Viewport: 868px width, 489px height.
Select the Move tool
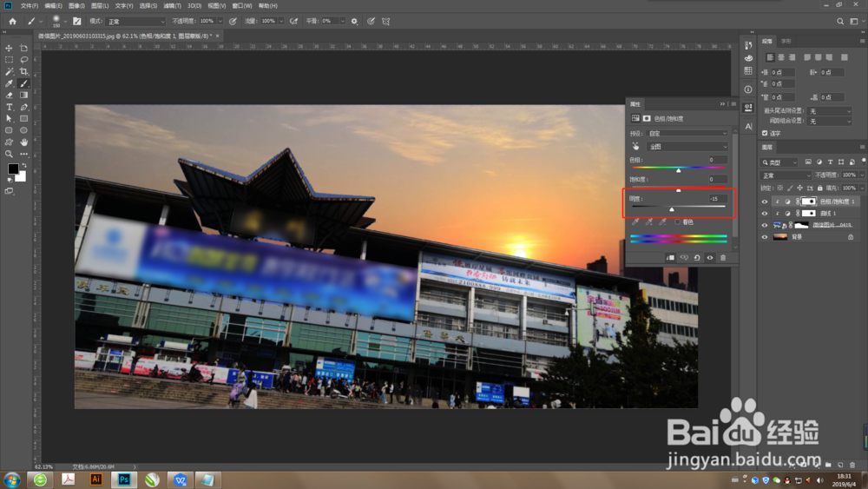coord(9,48)
